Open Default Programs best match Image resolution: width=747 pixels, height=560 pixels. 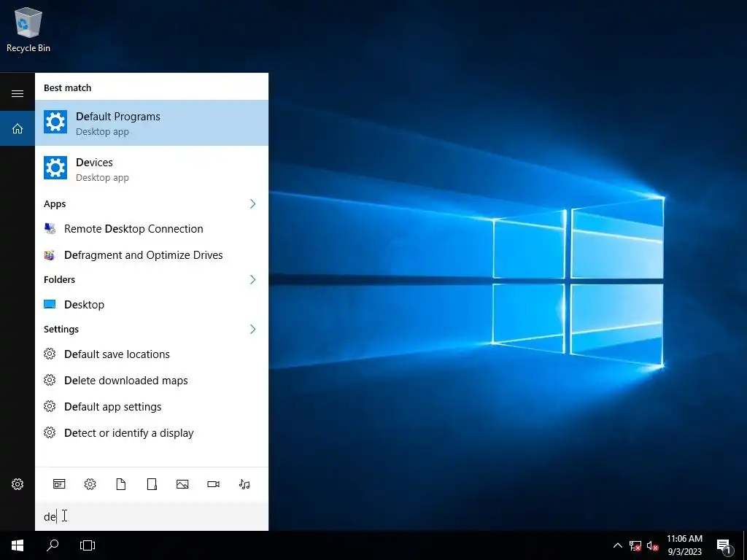click(152, 122)
